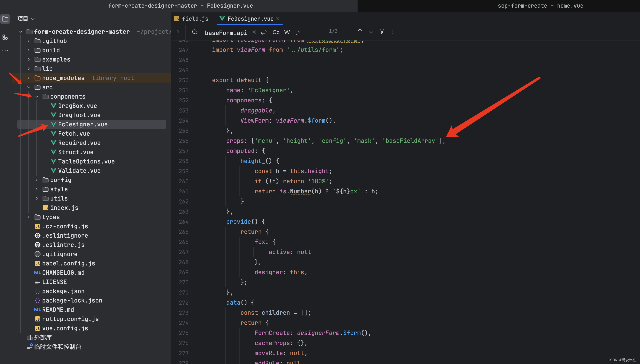This screenshot has height=364, width=640.
Task: Jump to the next search occurrence arrow
Action: [371, 31]
